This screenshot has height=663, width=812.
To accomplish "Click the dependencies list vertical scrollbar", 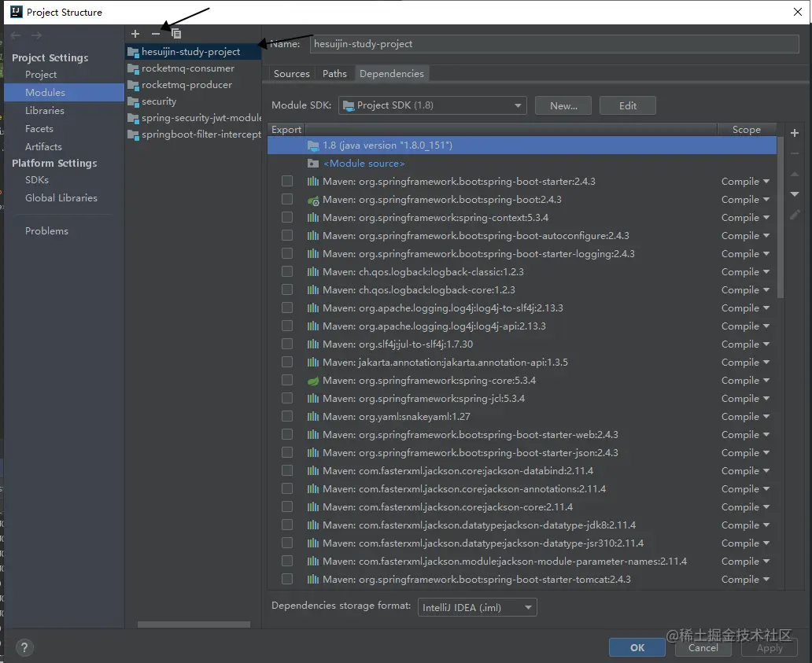I will coord(781,217).
